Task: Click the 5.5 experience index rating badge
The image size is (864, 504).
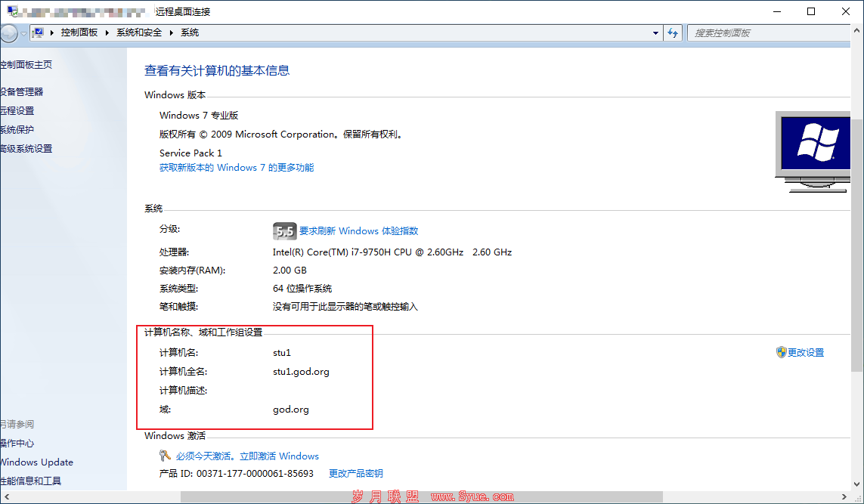Action: (x=284, y=231)
